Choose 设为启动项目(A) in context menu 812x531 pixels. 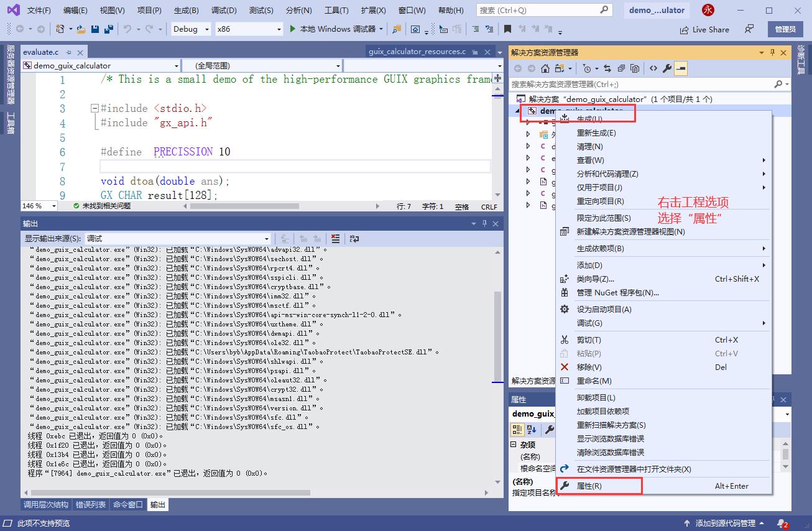[x=663, y=310]
